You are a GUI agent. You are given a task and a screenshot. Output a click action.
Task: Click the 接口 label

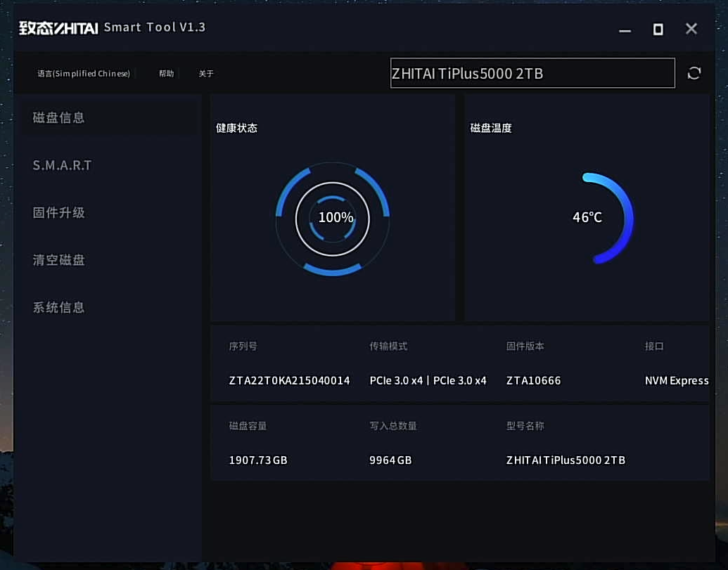tap(654, 346)
